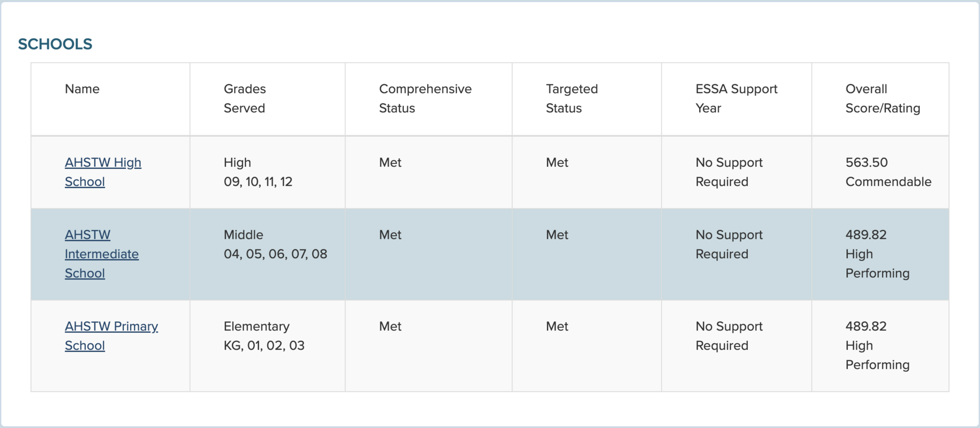
Task: Click the Comprehensive Status column header
Action: [425, 98]
